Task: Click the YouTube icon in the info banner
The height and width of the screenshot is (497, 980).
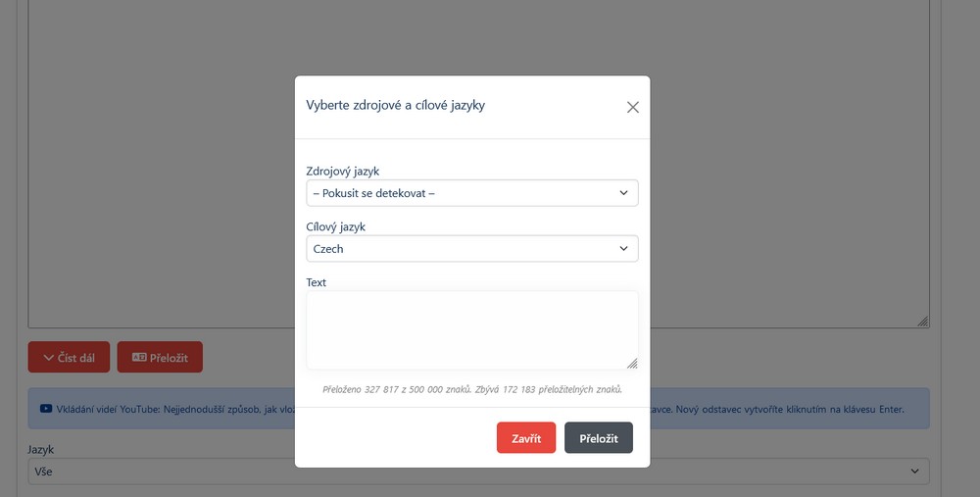Action: [x=46, y=409]
